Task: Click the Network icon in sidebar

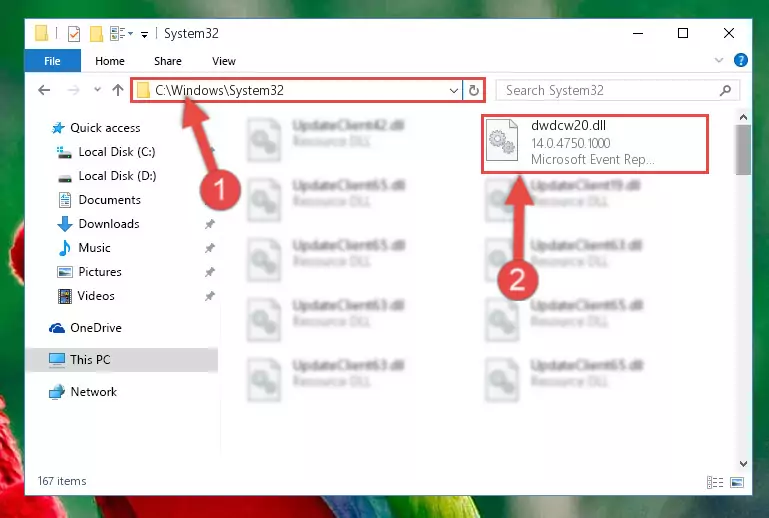Action: 57,392
